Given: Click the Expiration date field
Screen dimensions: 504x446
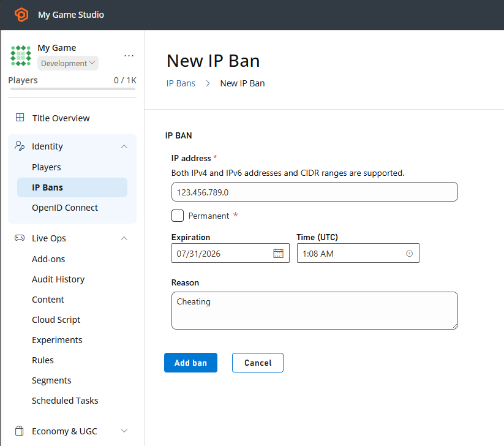Looking at the screenshot, I should point(230,254).
